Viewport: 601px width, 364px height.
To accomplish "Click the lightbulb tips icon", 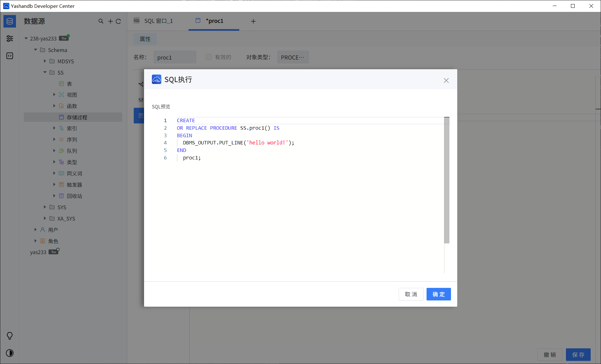I will pos(10,336).
